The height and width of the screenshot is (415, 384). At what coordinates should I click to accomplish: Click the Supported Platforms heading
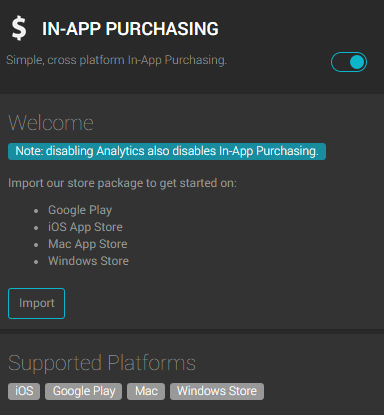click(x=102, y=363)
